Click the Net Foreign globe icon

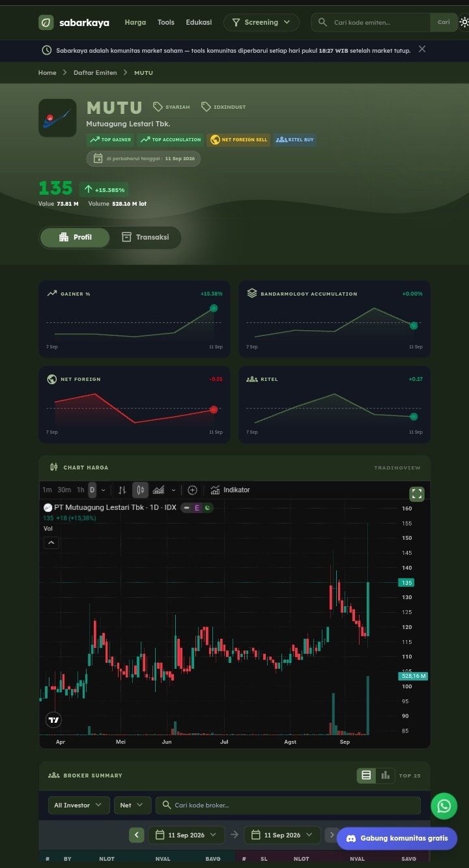tap(52, 379)
